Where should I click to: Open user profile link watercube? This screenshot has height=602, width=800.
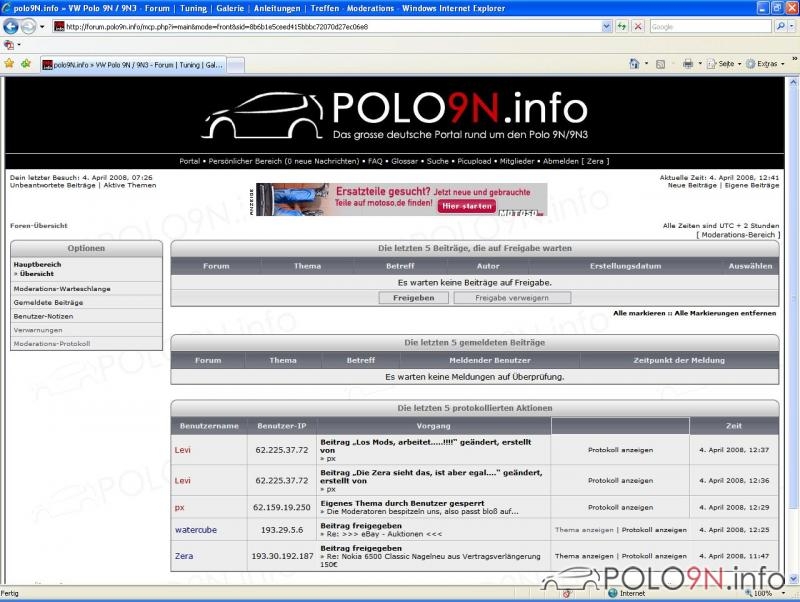196,529
